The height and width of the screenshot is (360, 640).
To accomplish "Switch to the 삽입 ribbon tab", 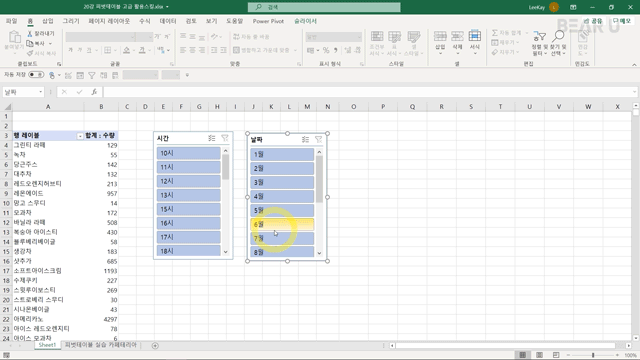I will pos(48,21).
